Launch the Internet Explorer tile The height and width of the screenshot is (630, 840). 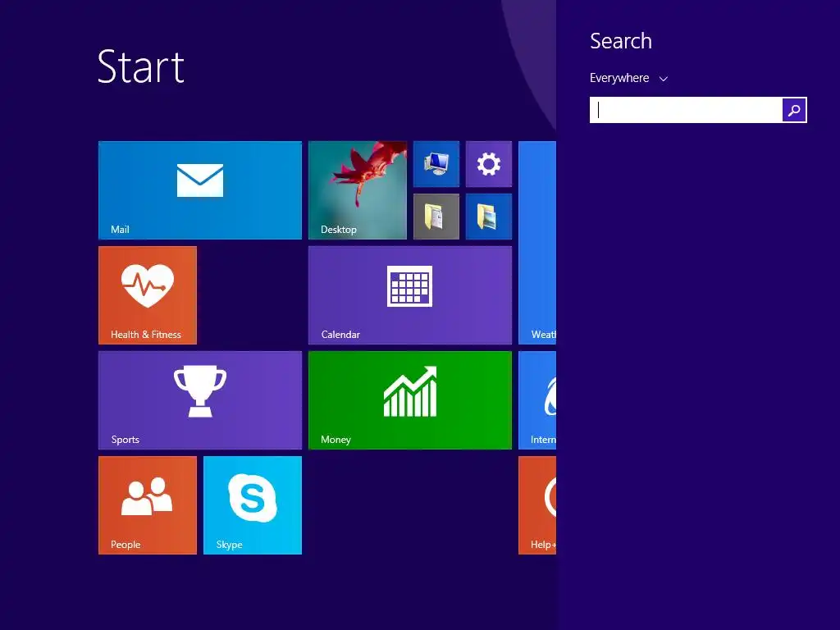coord(537,400)
